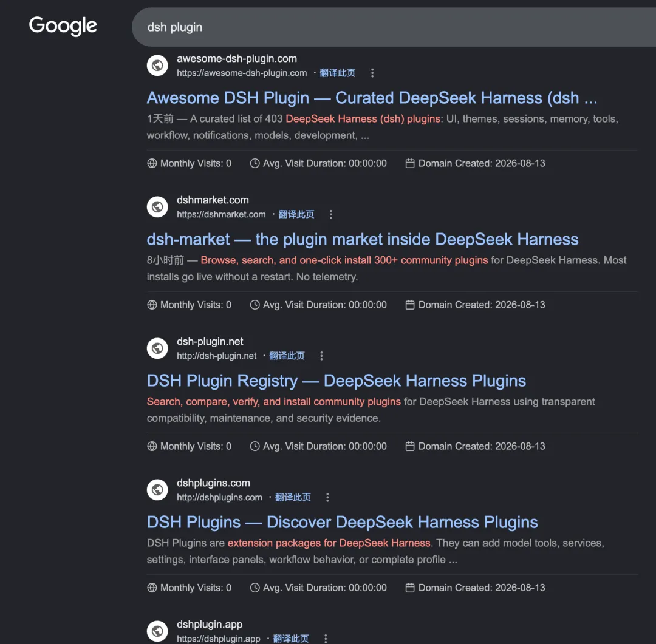The width and height of the screenshot is (656, 644).
Task: Click Domain Created date under dshmarket.com
Action: coord(482,305)
